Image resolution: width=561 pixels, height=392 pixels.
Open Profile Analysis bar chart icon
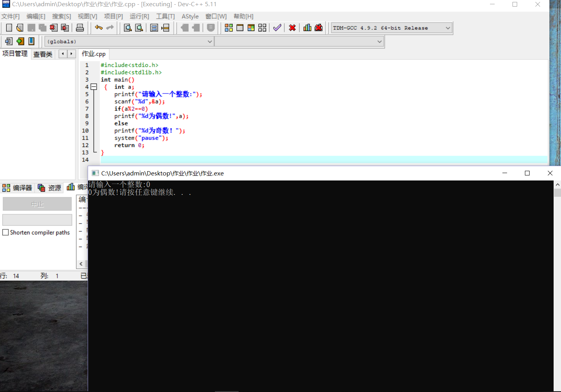tap(307, 28)
